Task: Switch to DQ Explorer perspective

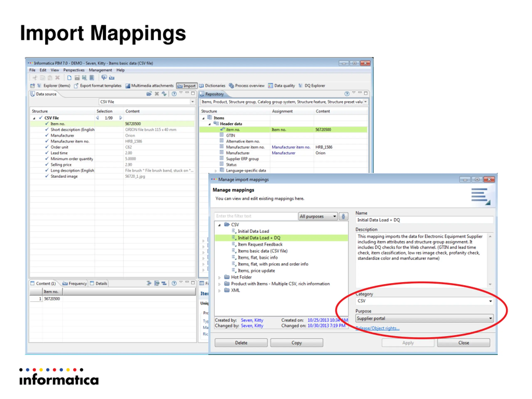Action: [x=312, y=86]
